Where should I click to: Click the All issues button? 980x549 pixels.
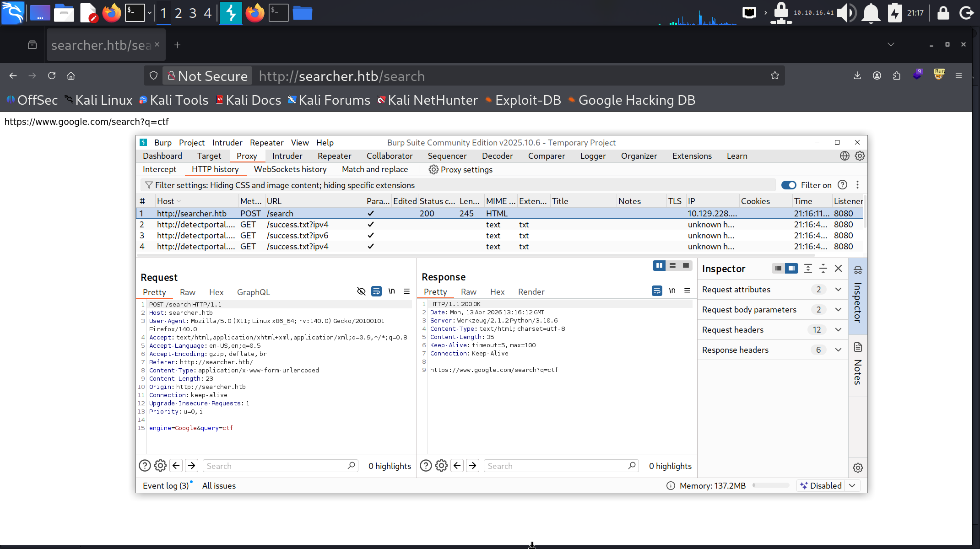(x=219, y=486)
